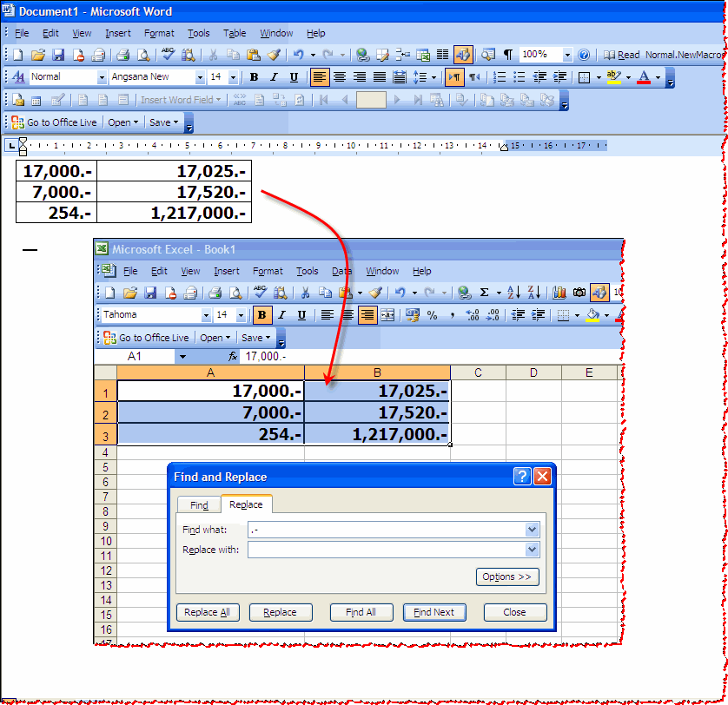The image size is (728, 705).
Task: Open the Word Format menu
Action: [x=159, y=33]
